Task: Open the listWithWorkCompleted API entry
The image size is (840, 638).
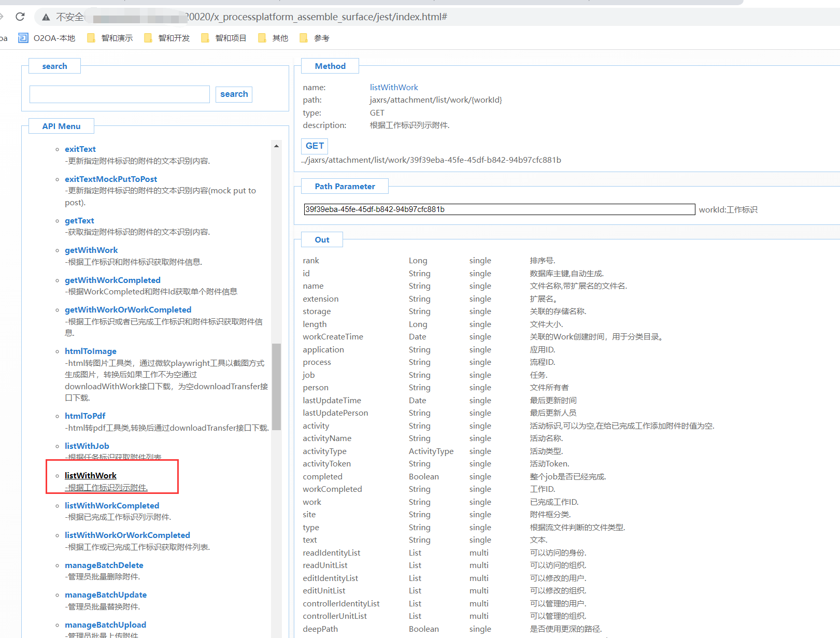Action: (x=112, y=505)
